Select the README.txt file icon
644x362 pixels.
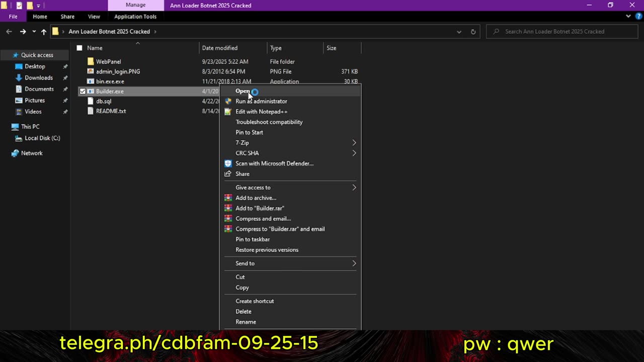pyautogui.click(x=91, y=111)
